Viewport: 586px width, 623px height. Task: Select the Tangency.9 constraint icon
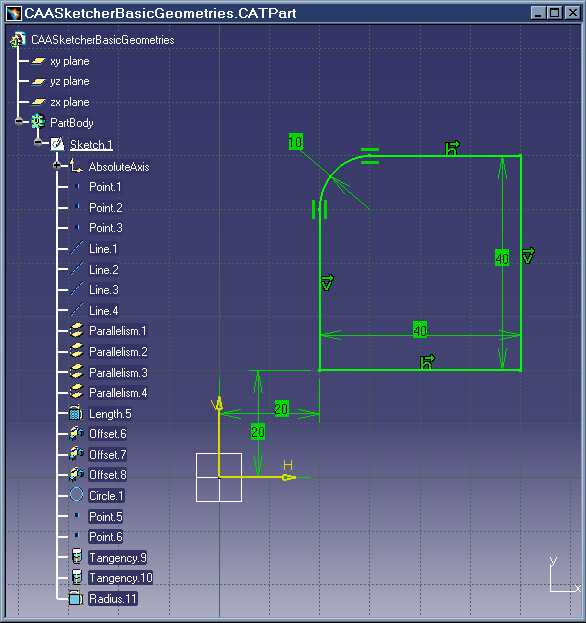pos(77,557)
